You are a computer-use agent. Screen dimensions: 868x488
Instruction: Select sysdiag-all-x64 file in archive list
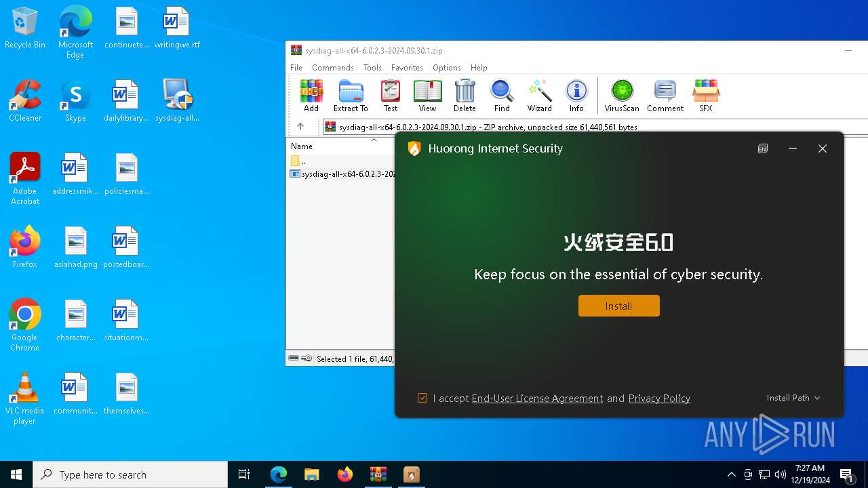[x=342, y=174]
